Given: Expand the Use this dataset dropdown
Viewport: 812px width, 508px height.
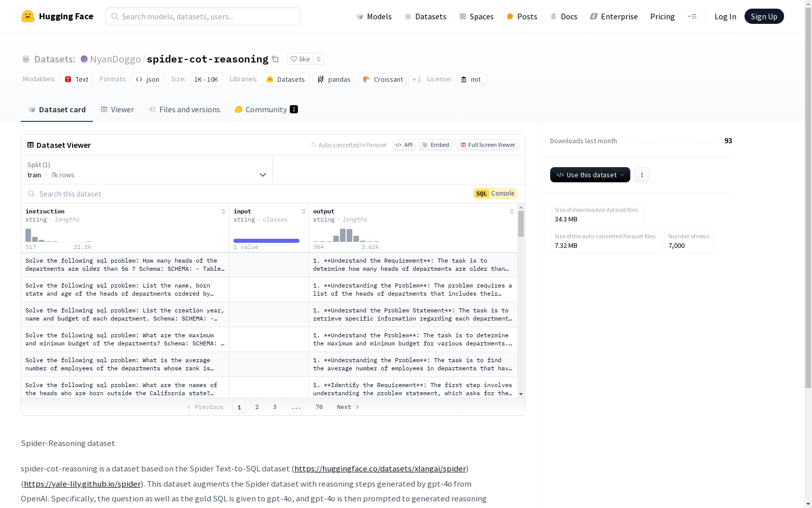Looking at the screenshot, I should [590, 175].
